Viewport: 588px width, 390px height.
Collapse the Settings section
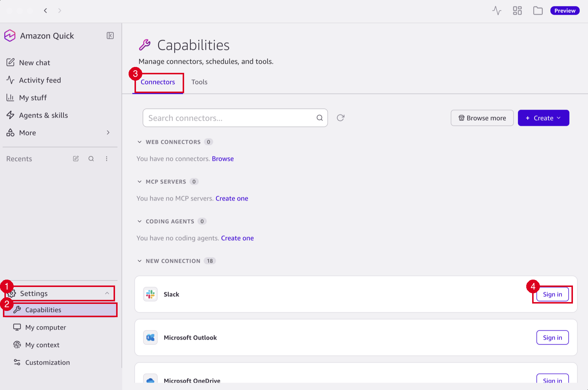107,293
